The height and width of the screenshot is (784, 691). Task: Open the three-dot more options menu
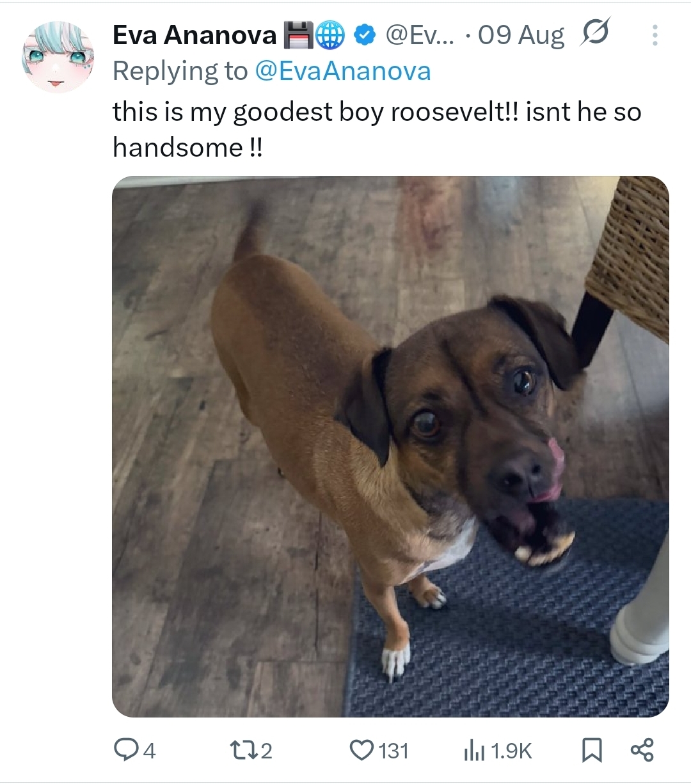pyautogui.click(x=655, y=35)
